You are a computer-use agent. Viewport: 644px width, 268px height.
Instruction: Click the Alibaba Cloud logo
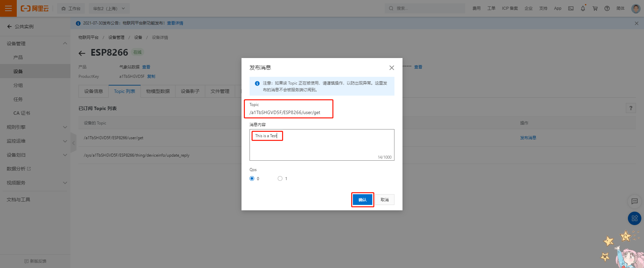coord(35,8)
